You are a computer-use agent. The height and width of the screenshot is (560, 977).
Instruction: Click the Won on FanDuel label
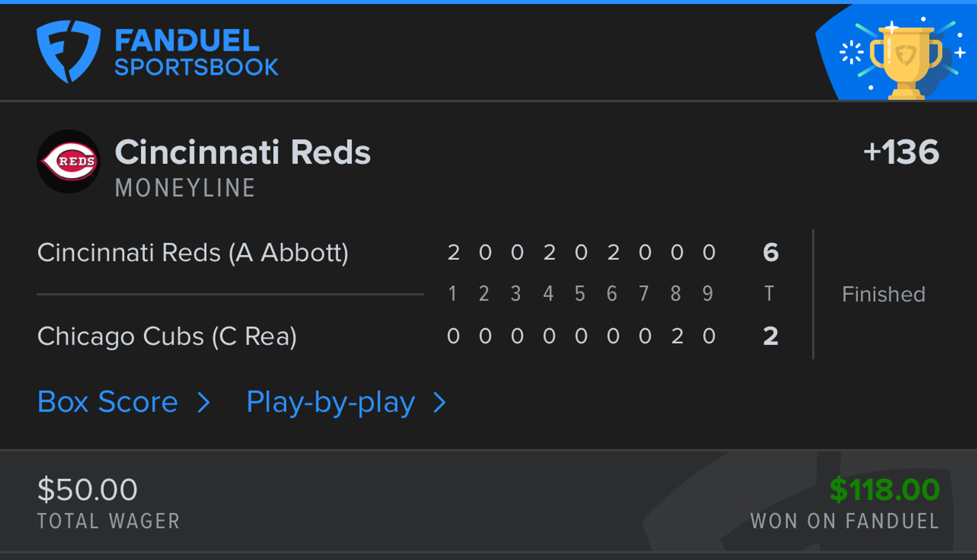tap(845, 521)
